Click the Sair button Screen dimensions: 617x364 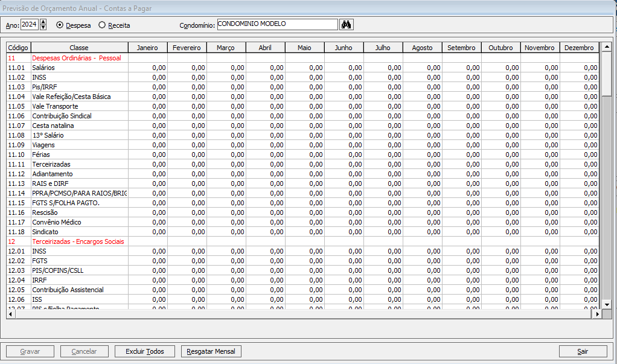click(583, 351)
